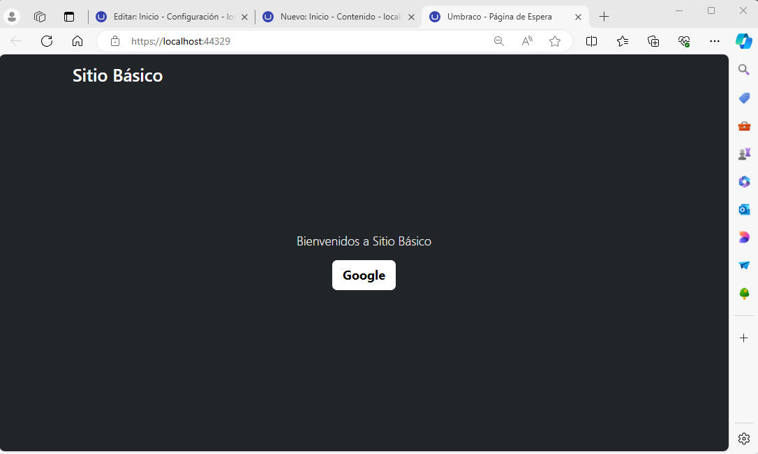Open the sidebar Search tool
758x454 pixels.
click(x=744, y=70)
